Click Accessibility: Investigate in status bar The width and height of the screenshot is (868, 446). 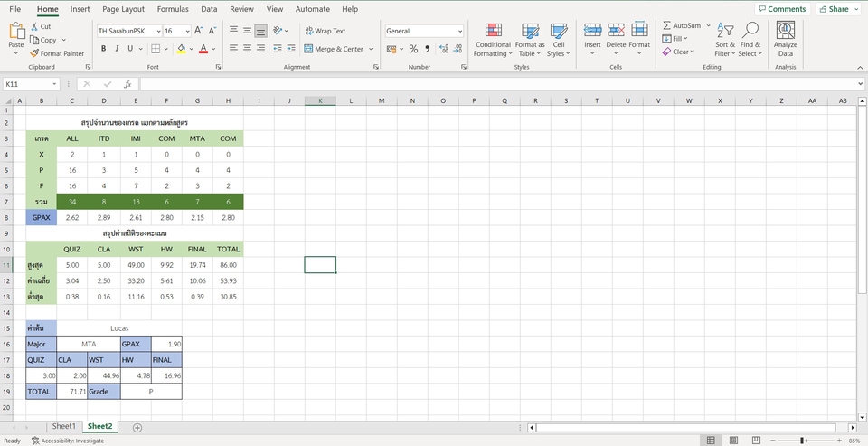pyautogui.click(x=68, y=441)
